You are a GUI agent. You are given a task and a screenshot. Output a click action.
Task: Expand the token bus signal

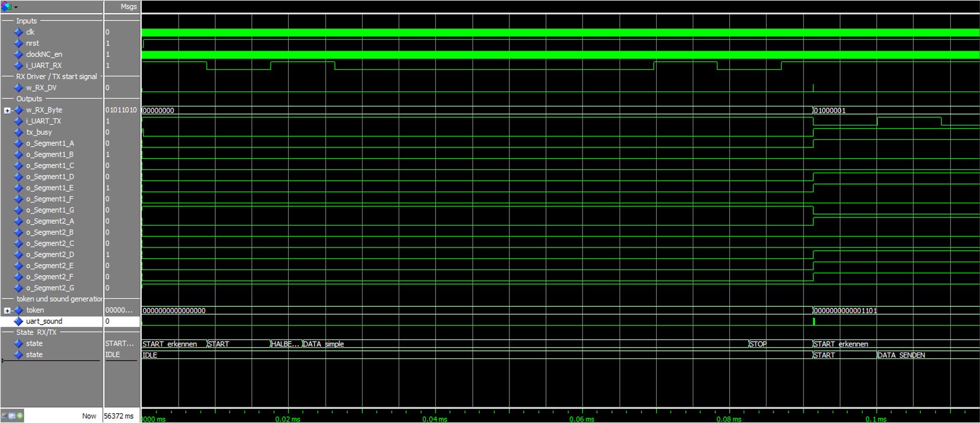click(x=7, y=311)
